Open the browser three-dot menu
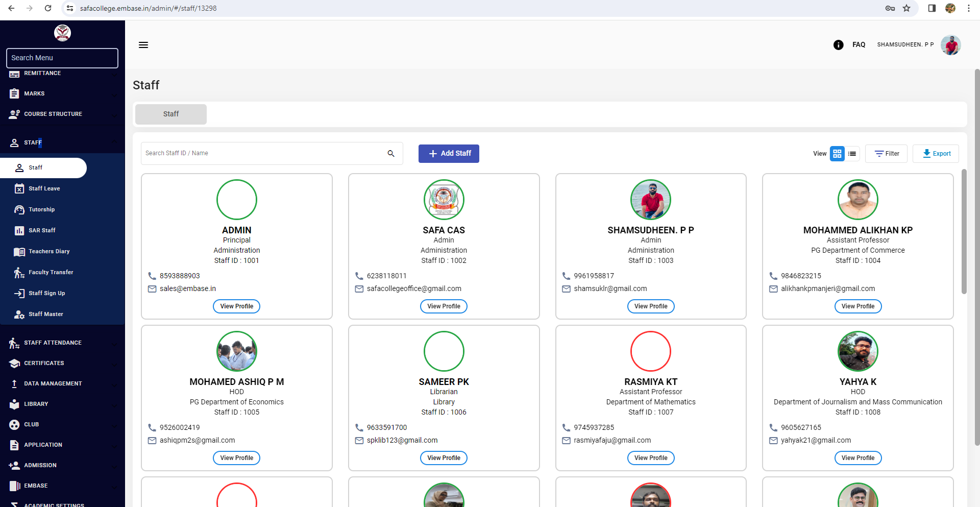980x507 pixels. point(969,8)
